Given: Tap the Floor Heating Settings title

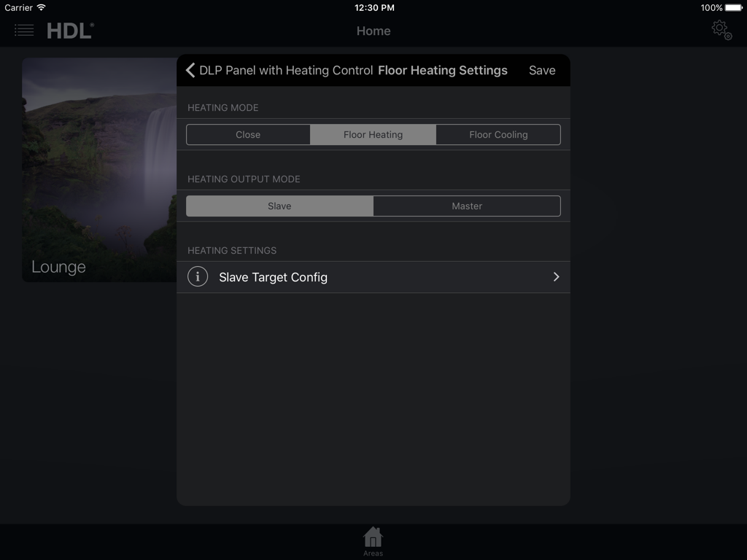Looking at the screenshot, I should point(443,70).
